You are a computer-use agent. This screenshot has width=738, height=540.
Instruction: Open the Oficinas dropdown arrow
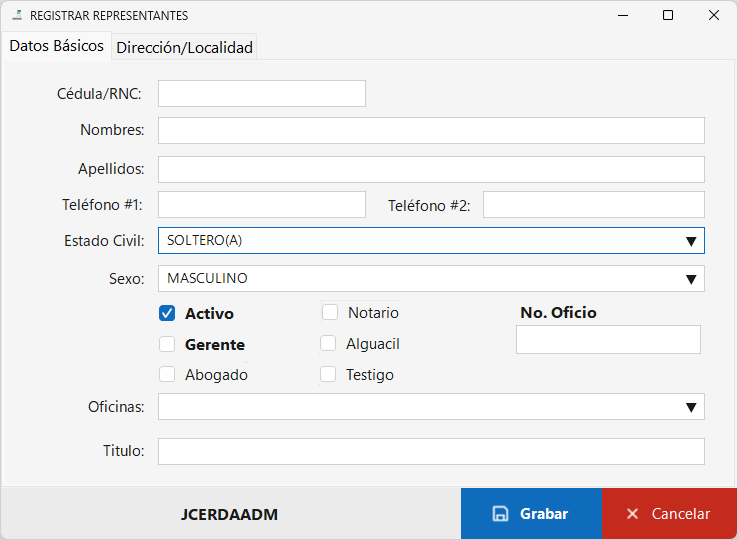(690, 407)
